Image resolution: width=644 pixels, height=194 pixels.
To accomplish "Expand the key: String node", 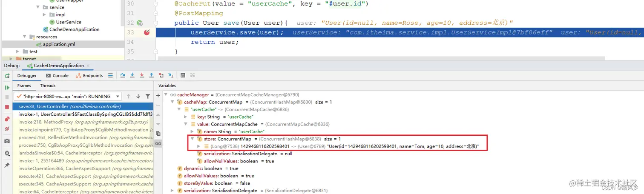I will tap(186, 117).
